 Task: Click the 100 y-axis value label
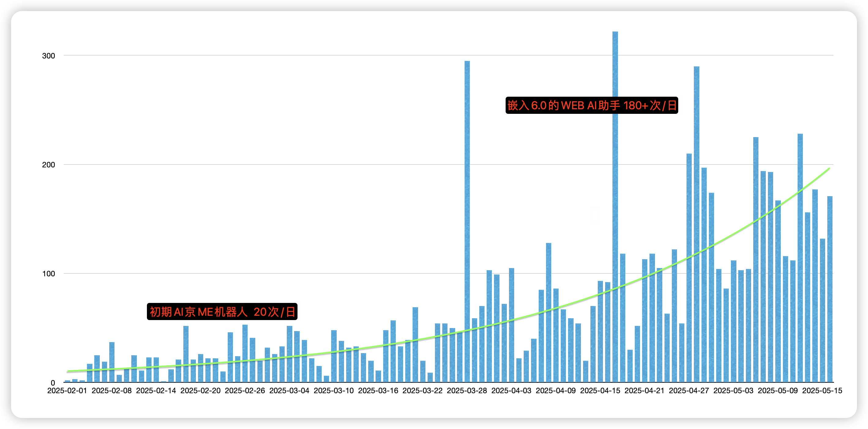pos(49,274)
